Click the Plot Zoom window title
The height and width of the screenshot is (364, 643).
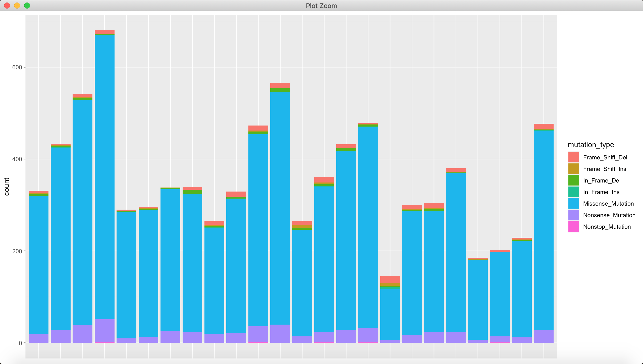coord(321,6)
